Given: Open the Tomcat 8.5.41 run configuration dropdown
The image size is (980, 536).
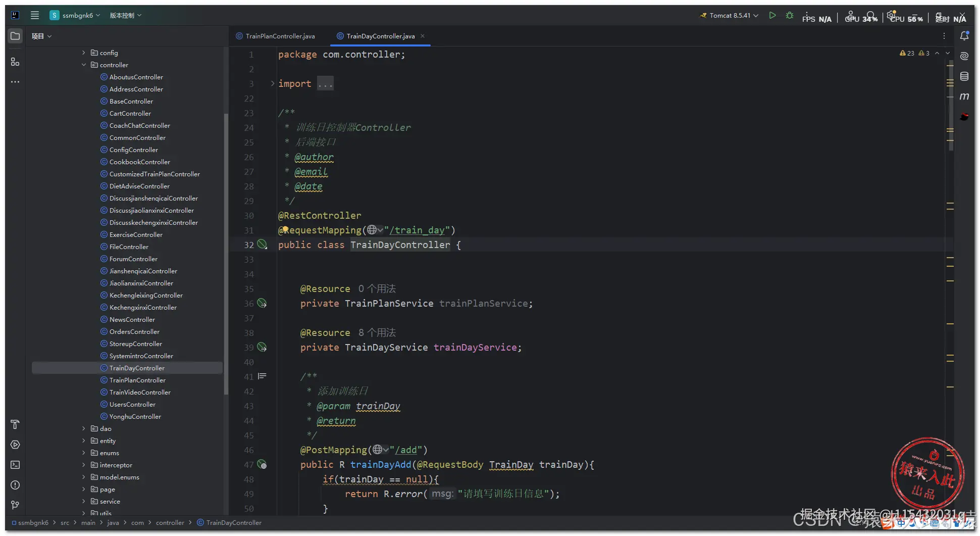Looking at the screenshot, I should coord(729,16).
